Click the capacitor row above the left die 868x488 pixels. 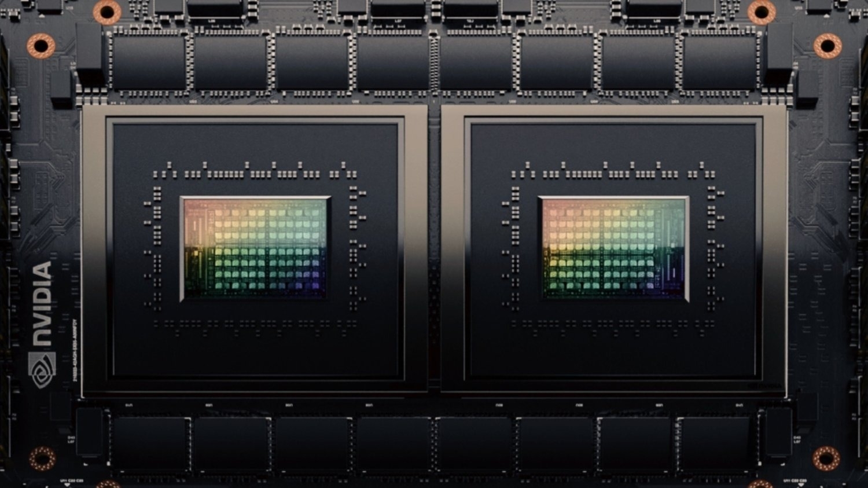pyautogui.click(x=255, y=173)
